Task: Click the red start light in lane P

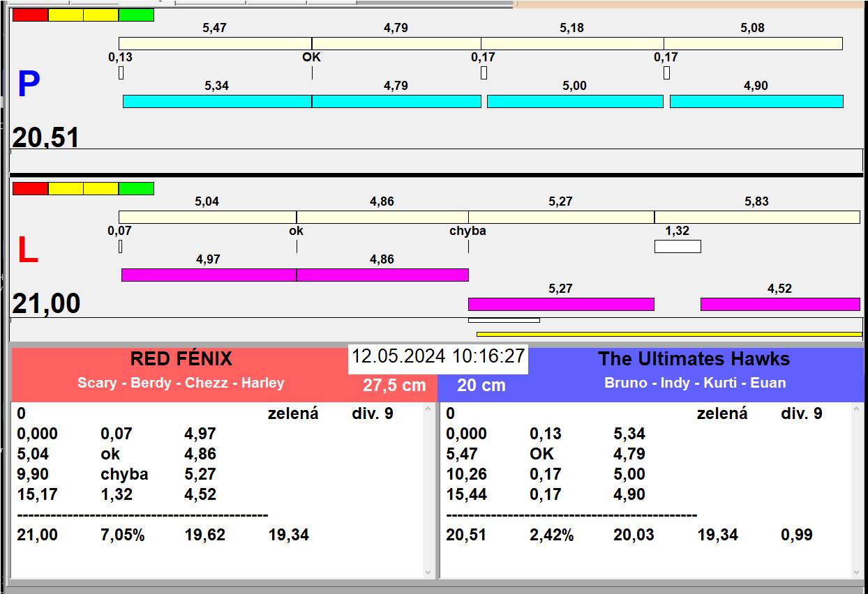Action: [x=30, y=15]
